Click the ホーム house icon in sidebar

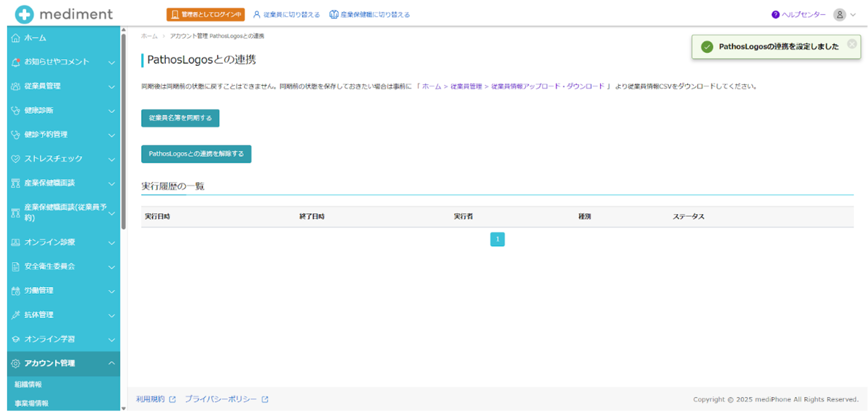tap(16, 38)
